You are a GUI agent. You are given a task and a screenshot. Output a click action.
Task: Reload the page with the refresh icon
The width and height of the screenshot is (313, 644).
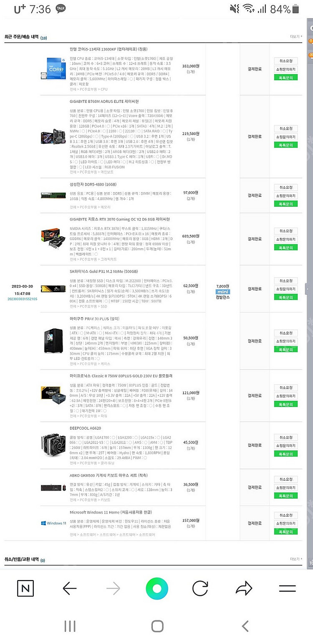[x=200, y=589]
